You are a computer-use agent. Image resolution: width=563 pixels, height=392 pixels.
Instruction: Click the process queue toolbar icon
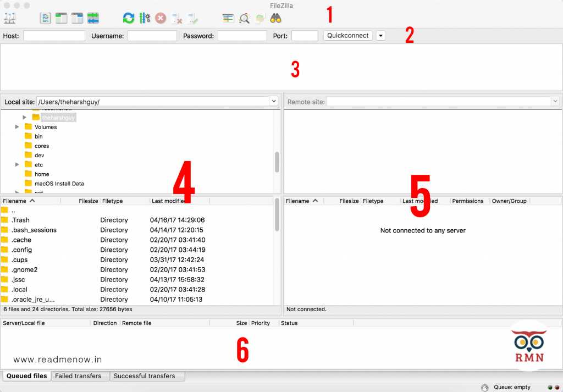point(144,18)
